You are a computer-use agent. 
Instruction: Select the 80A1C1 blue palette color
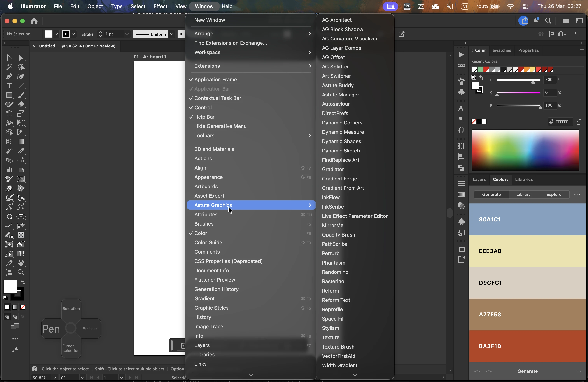pos(528,219)
